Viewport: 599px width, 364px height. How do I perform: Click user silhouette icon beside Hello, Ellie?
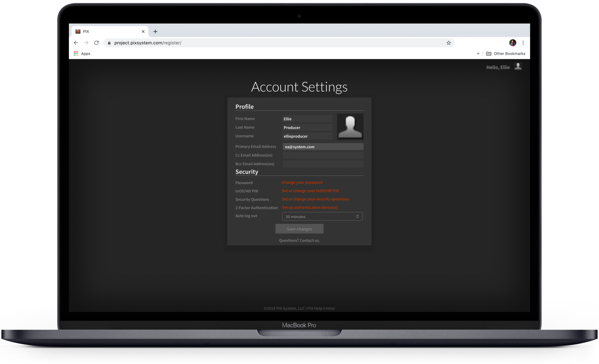(x=518, y=67)
